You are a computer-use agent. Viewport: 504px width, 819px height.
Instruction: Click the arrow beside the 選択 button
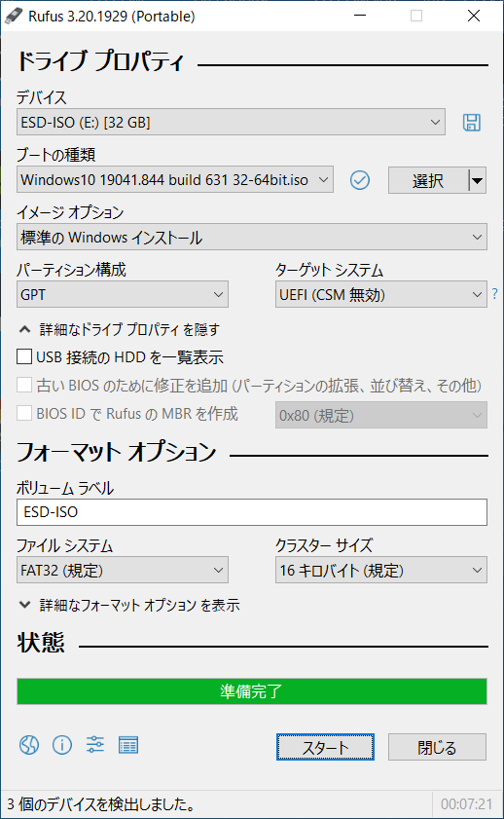478,181
